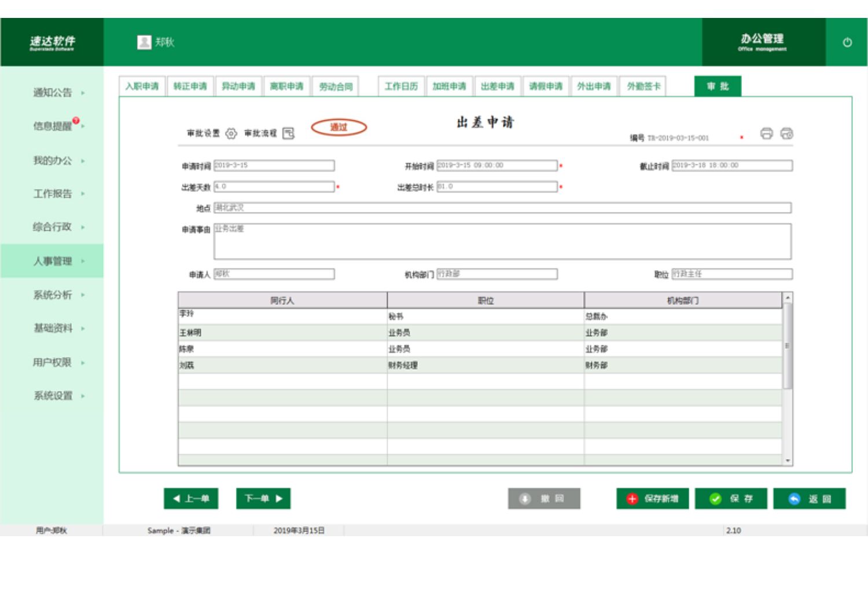Click the 地点 field
The height and width of the screenshot is (590, 868).
502,208
